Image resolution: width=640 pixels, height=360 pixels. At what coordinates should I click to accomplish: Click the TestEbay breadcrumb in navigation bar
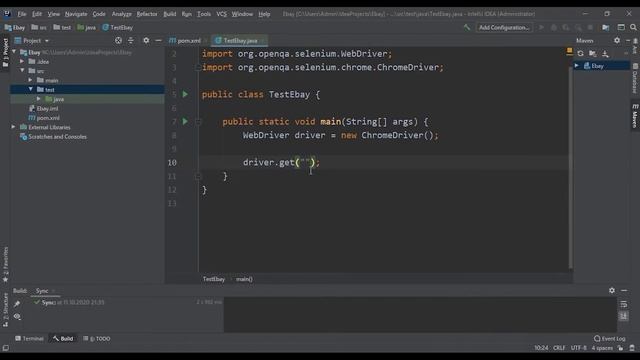click(118, 27)
